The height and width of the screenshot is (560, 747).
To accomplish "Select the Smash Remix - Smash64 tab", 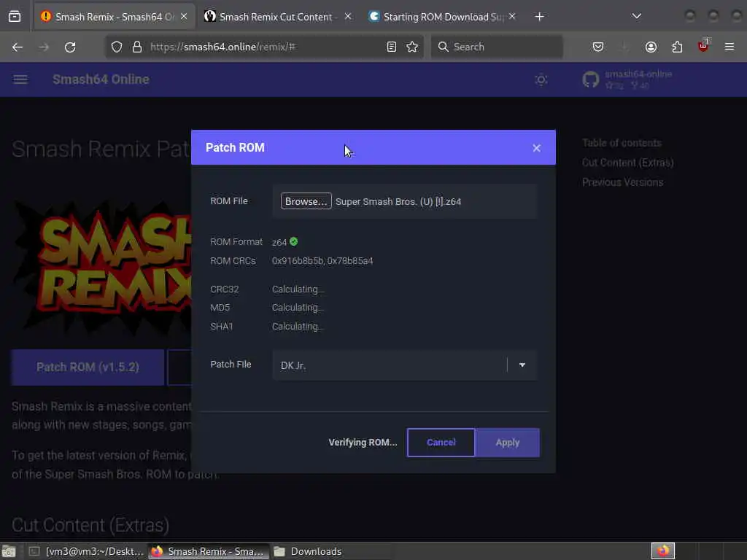I will coord(115,17).
